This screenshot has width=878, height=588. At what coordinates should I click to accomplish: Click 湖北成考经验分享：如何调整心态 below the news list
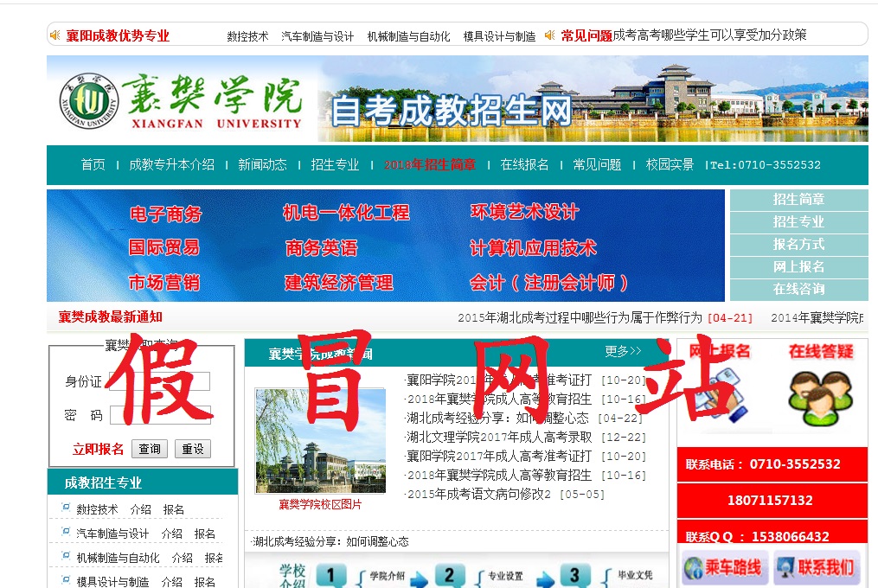(x=330, y=541)
